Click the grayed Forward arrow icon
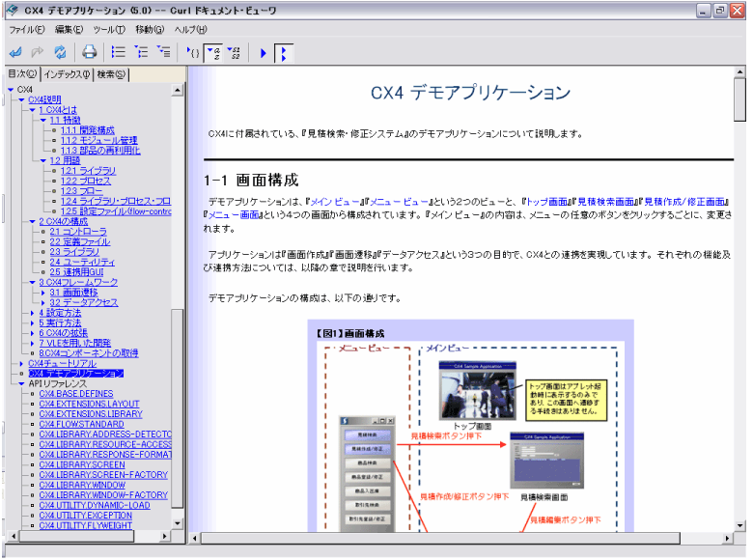Viewport: 753px width, 560px height. click(38, 52)
